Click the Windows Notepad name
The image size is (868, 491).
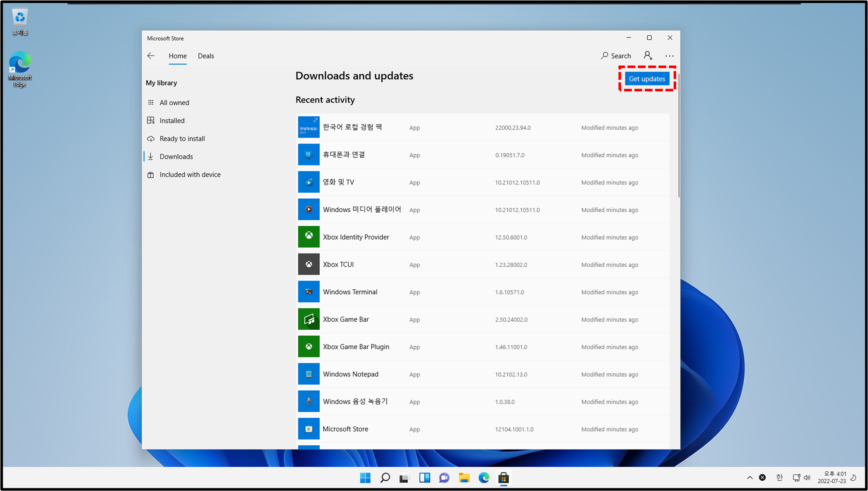pos(350,374)
